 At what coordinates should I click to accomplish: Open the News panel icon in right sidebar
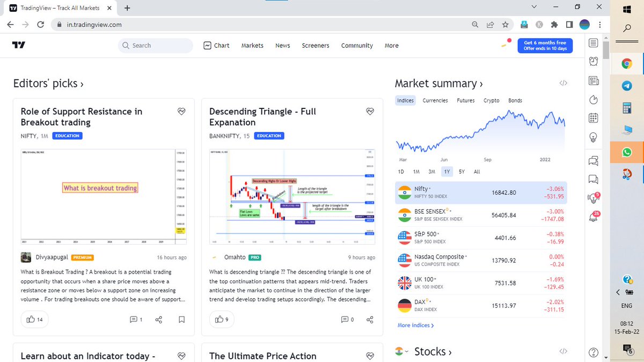point(593,81)
